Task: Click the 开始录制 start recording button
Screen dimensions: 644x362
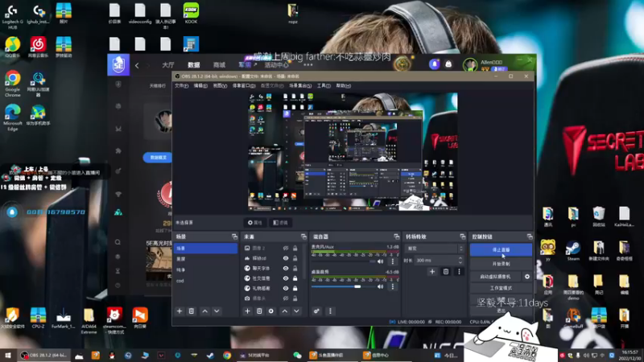Action: pyautogui.click(x=501, y=264)
